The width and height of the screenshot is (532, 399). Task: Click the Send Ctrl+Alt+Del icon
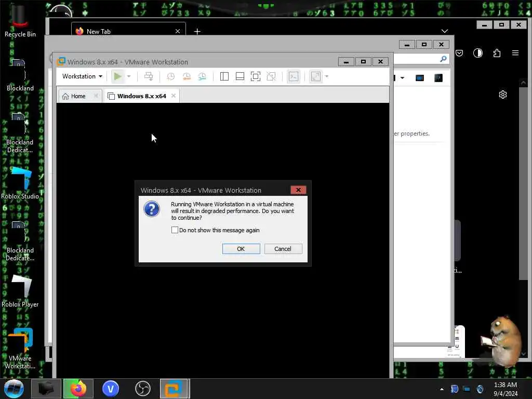click(x=149, y=76)
